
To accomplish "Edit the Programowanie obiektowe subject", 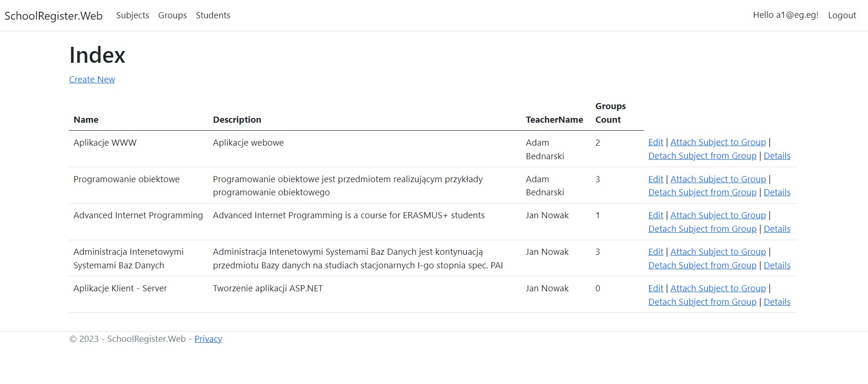I will (x=656, y=179).
